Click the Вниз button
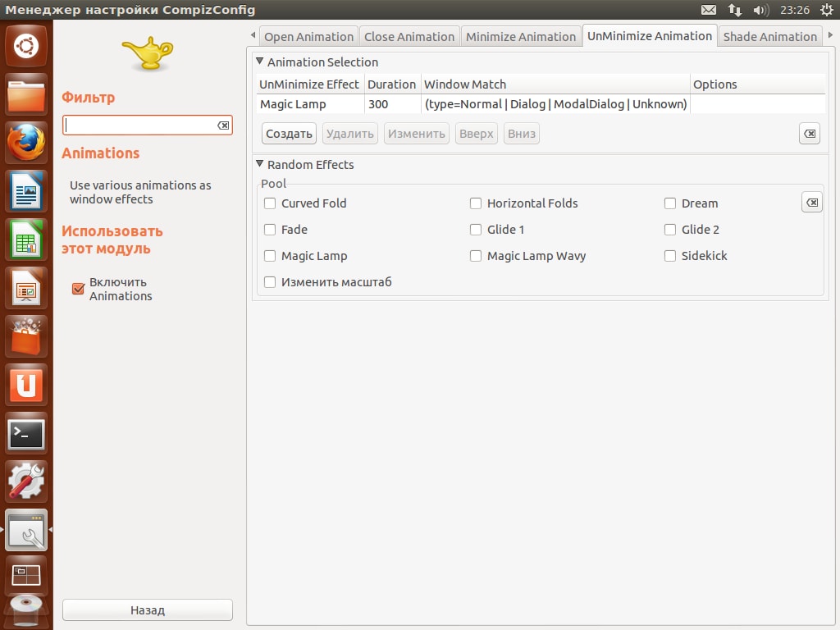Image resolution: width=840 pixels, height=630 pixels. click(521, 134)
